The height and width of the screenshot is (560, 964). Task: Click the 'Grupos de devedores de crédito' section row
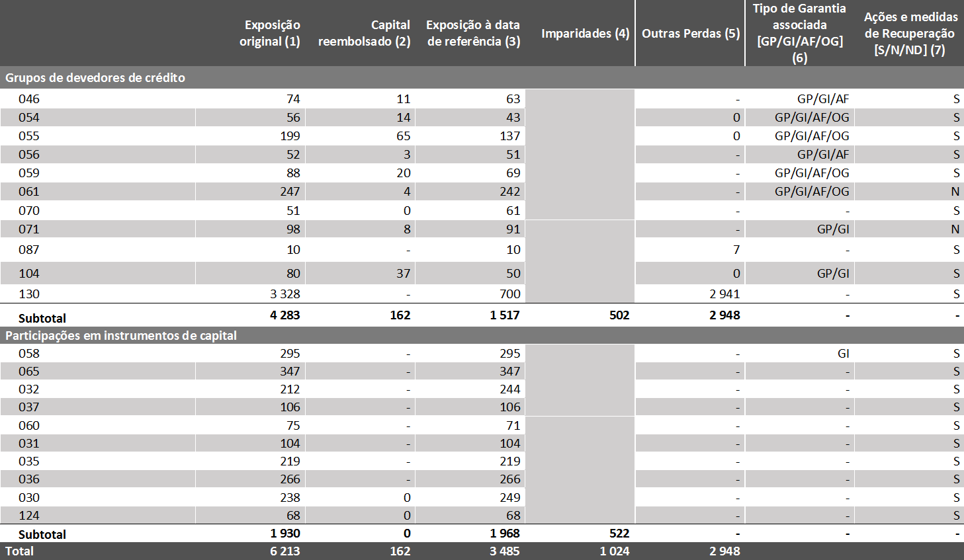[482, 77]
